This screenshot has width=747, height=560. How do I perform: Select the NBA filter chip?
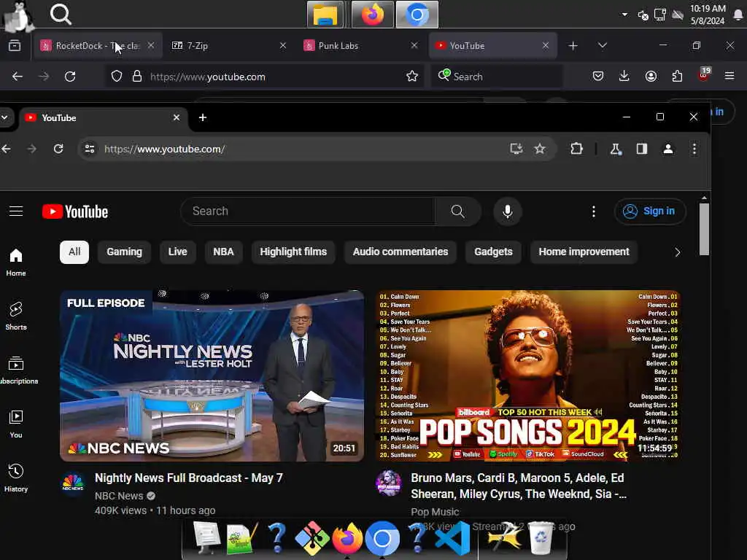coord(223,252)
